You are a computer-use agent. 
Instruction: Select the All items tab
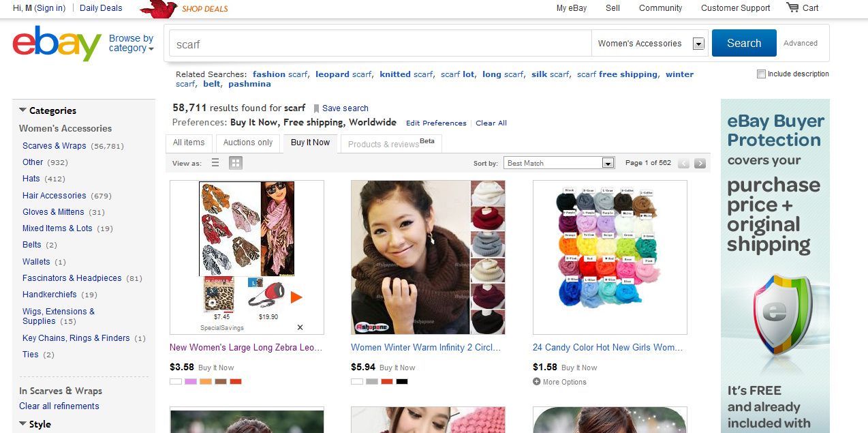click(x=189, y=143)
